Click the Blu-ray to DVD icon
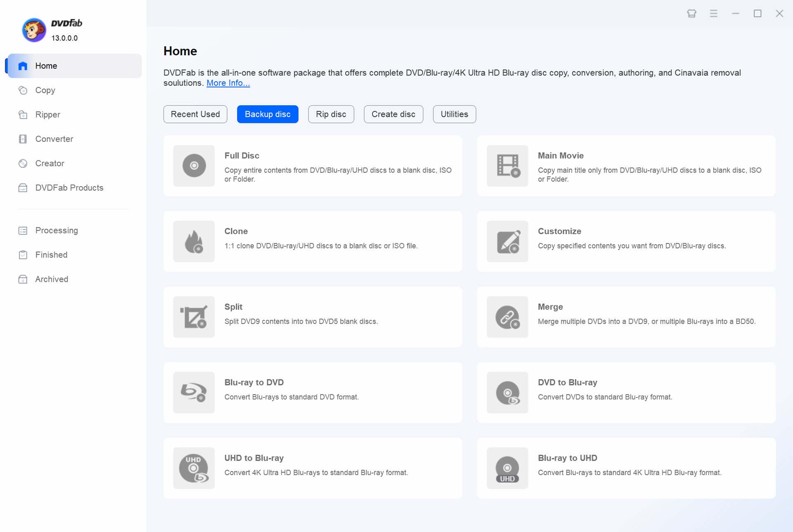793x532 pixels. (194, 392)
